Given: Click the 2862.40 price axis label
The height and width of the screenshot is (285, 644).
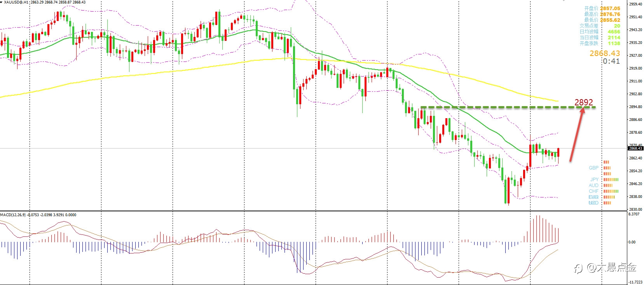Looking at the screenshot, I should (635, 158).
